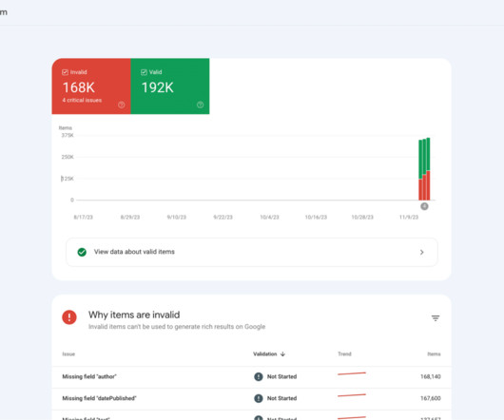This screenshot has height=420, width=504.
Task: Click the red error exclamation icon
Action: pos(69,317)
